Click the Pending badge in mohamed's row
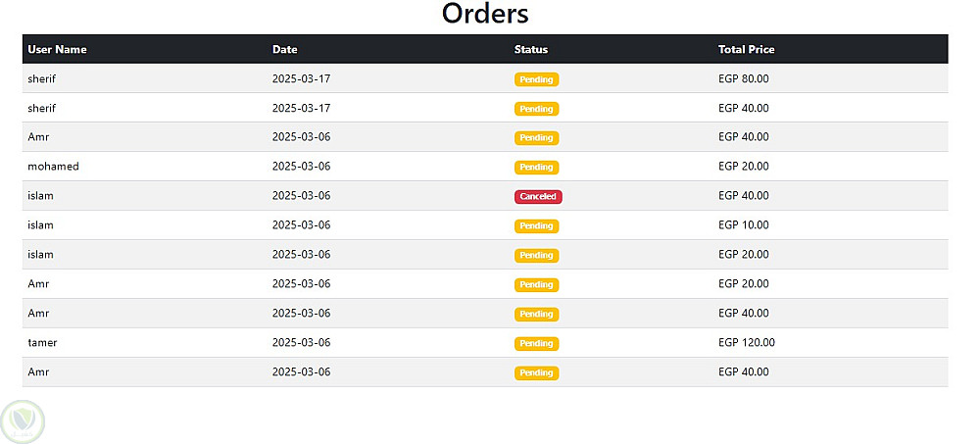 tap(536, 167)
